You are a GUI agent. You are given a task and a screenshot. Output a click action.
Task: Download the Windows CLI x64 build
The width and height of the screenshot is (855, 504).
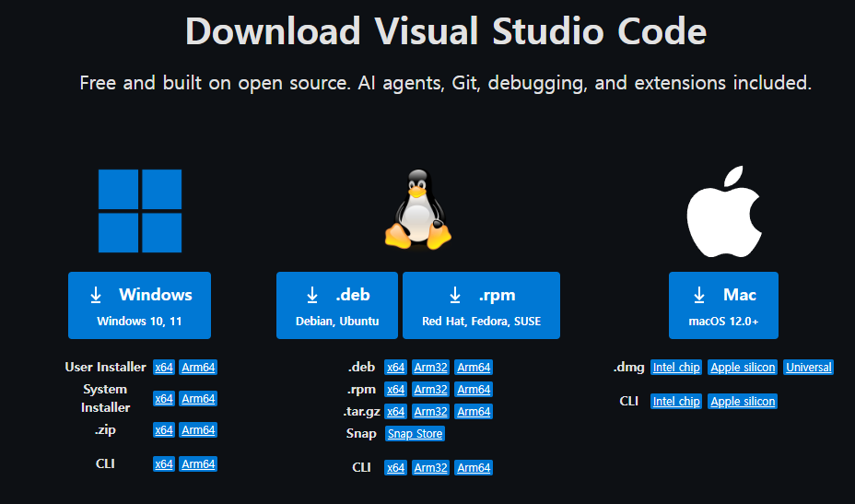164,463
